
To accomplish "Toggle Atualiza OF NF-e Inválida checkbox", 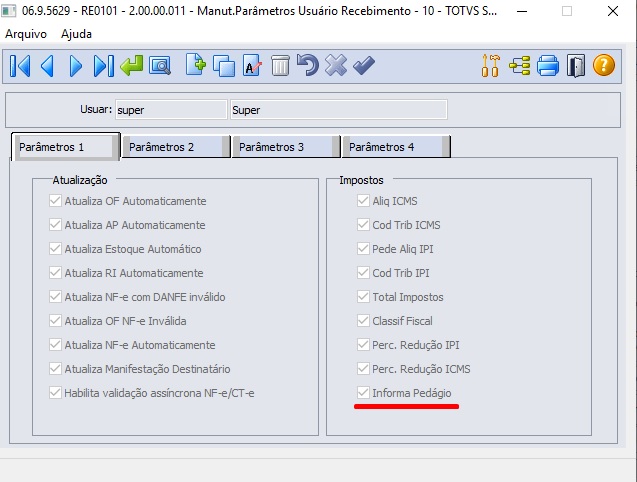I will pos(55,321).
